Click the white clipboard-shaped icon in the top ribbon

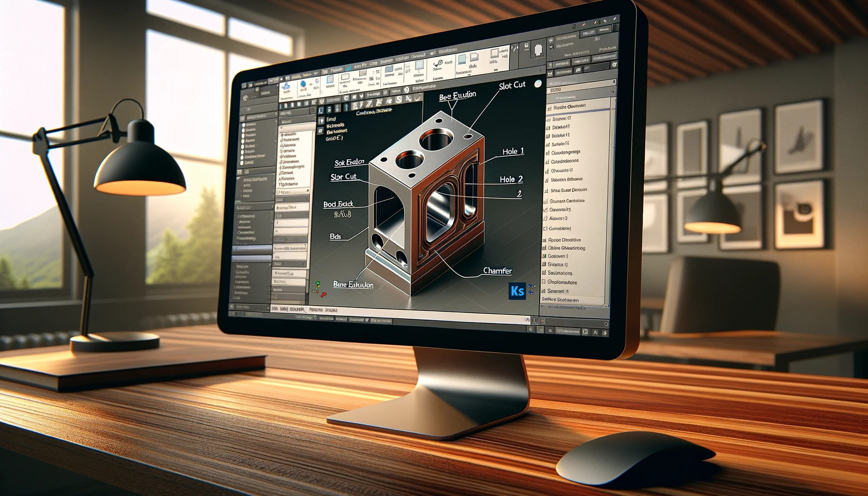click(x=538, y=50)
